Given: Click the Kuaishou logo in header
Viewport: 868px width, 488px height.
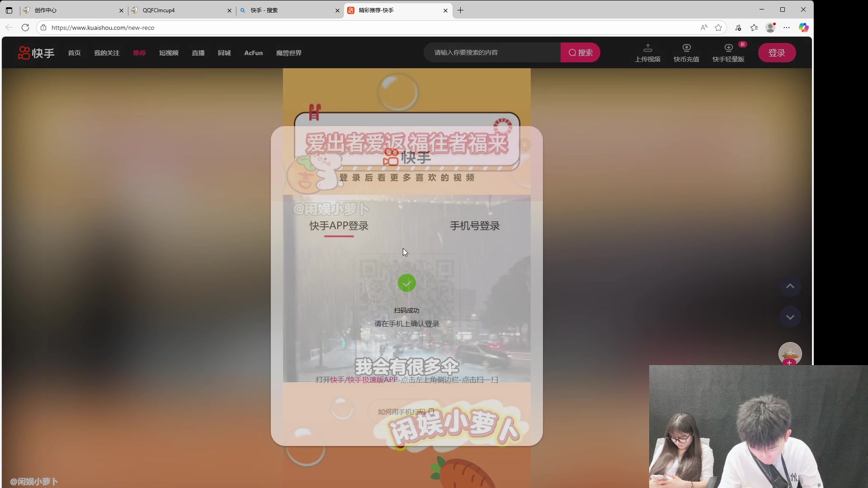Looking at the screenshot, I should click(x=36, y=53).
